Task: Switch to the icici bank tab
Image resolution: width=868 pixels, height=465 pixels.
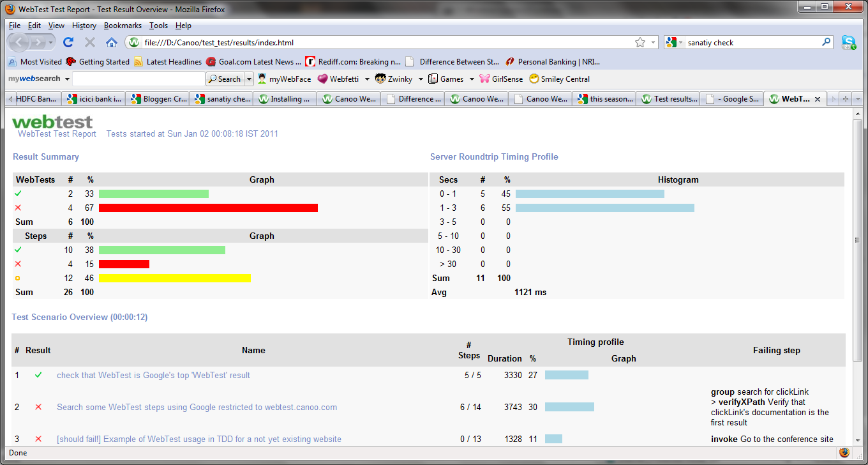Action: click(x=93, y=99)
